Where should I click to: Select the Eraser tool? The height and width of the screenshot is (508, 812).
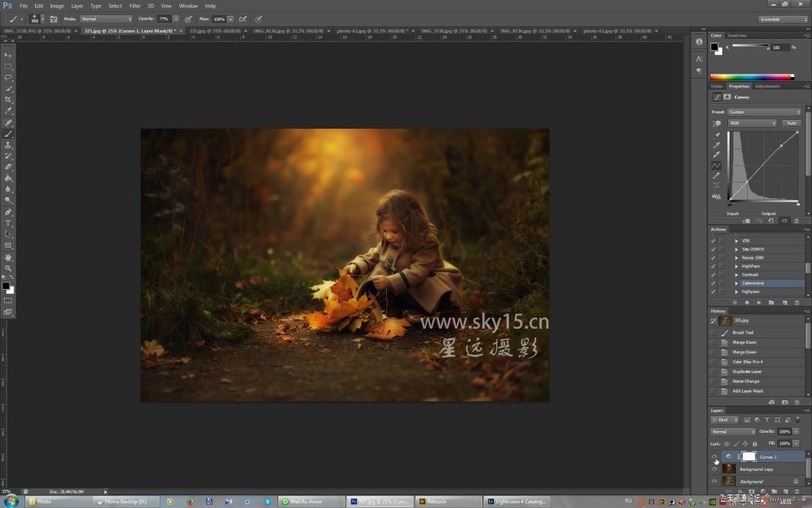(x=8, y=167)
